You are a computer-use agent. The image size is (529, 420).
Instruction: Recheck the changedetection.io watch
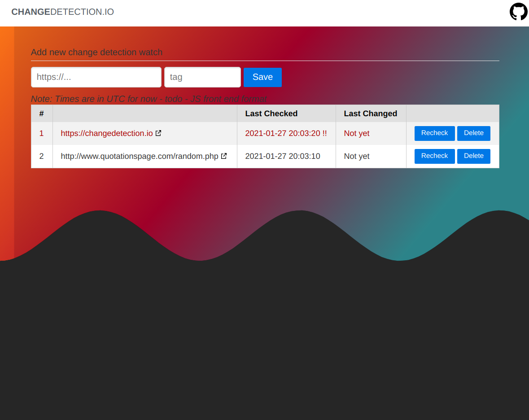coord(434,133)
